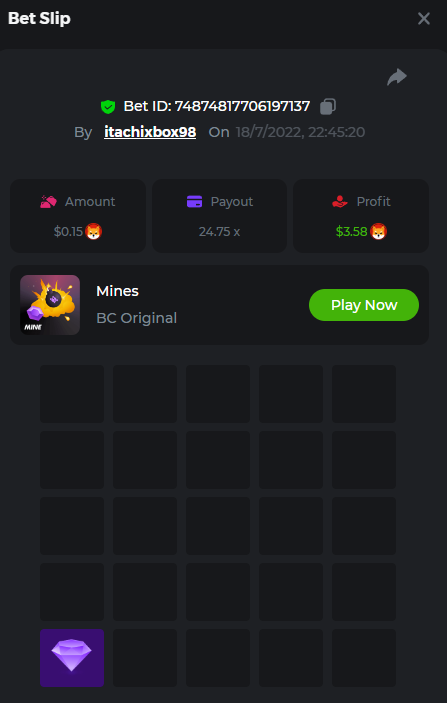Click the center tile of the grid

coord(218,526)
